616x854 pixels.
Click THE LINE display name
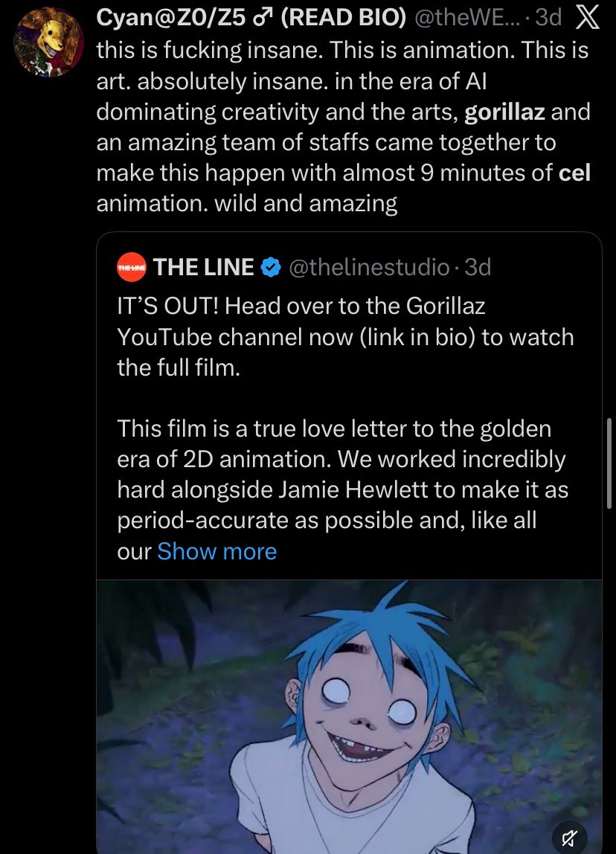tap(204, 268)
